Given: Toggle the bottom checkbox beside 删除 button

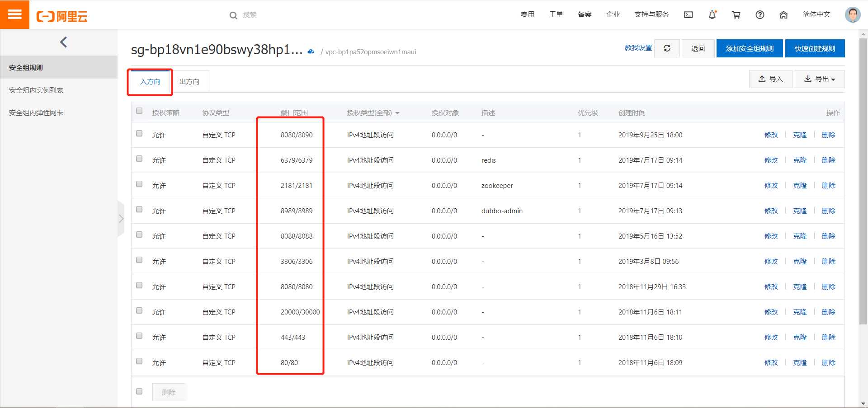Looking at the screenshot, I should tap(139, 391).
